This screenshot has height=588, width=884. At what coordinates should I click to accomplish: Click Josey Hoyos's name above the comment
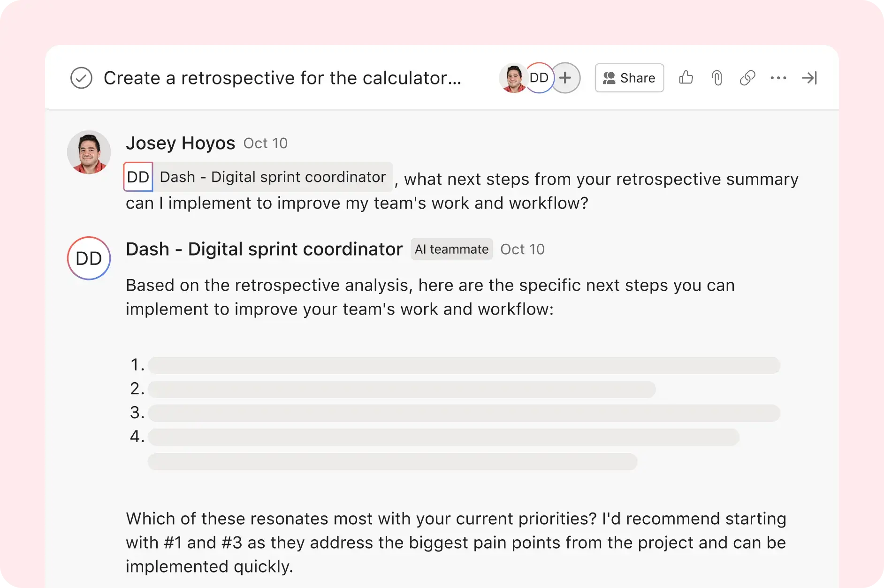[x=180, y=143]
